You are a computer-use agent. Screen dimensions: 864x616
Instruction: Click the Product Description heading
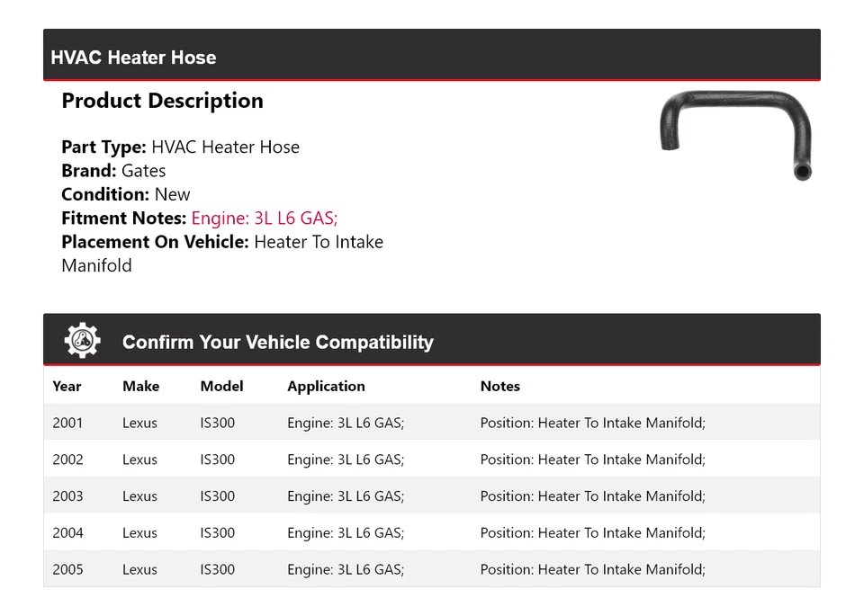162,101
